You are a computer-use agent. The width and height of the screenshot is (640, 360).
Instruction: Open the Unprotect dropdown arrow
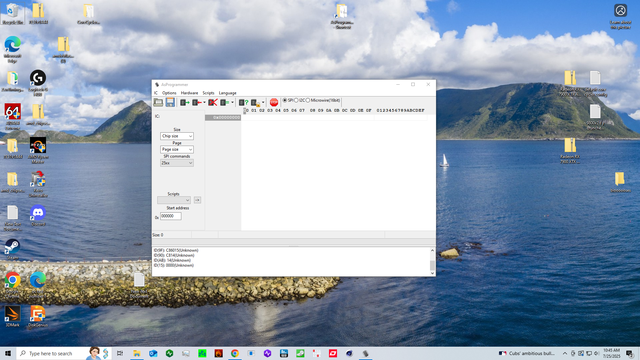263,102
